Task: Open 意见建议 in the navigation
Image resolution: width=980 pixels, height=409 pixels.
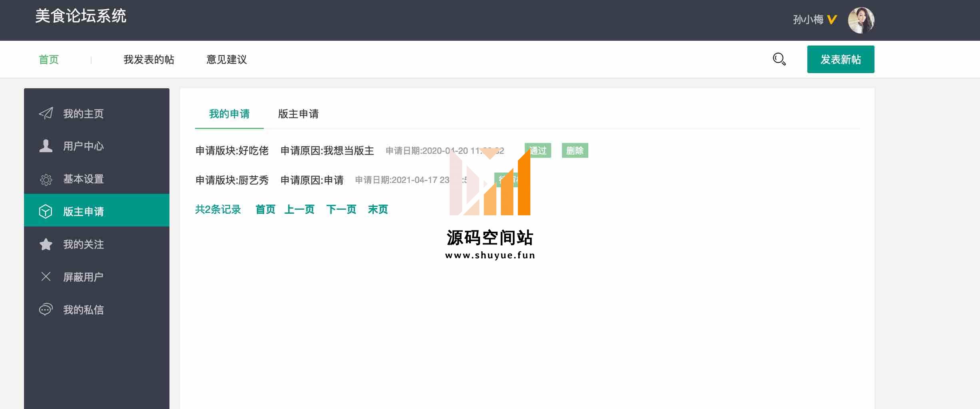Action: pyautogui.click(x=227, y=60)
